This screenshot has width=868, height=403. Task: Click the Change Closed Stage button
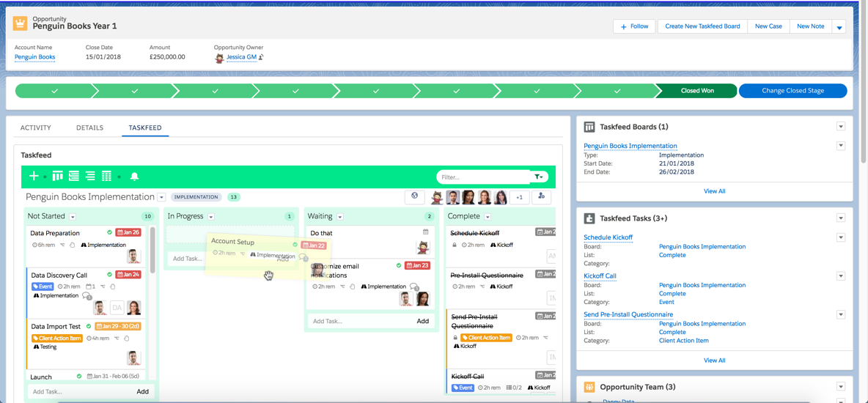click(x=792, y=91)
